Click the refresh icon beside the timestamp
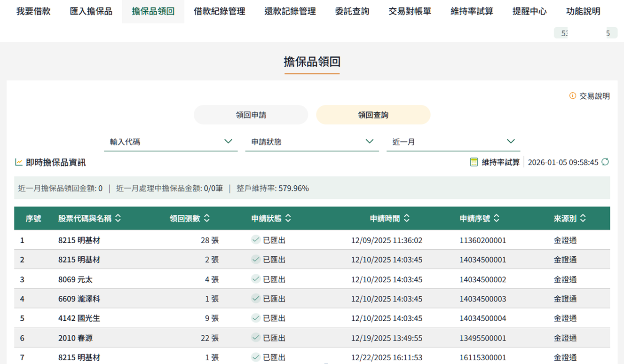The height and width of the screenshot is (364, 624). pos(605,162)
